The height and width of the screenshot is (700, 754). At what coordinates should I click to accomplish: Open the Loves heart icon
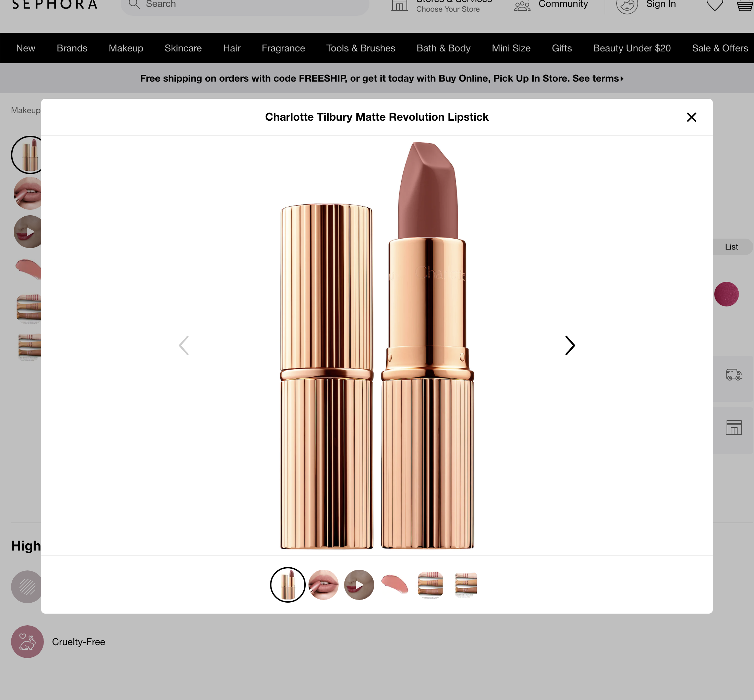[715, 5]
